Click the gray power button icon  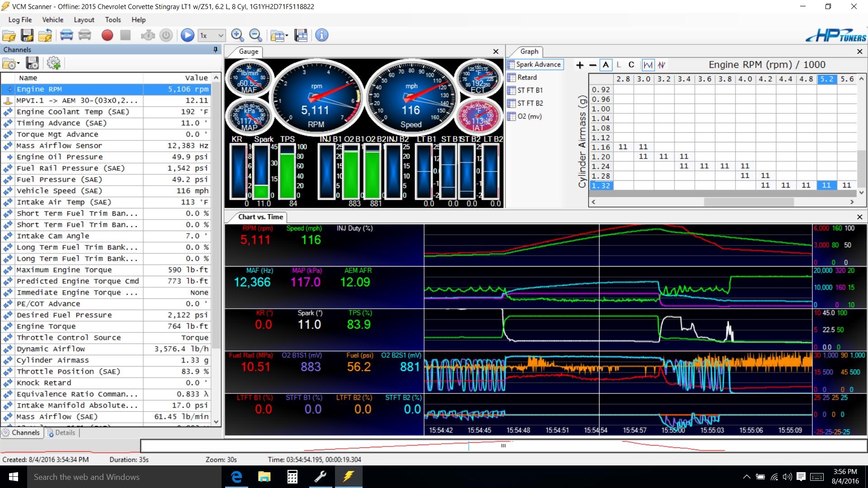(x=166, y=35)
